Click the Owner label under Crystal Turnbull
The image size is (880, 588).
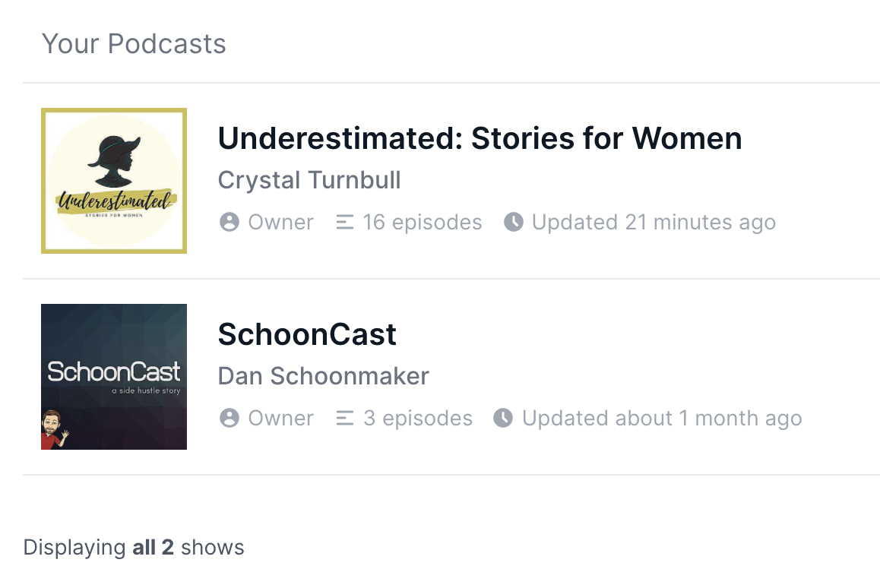click(x=281, y=223)
